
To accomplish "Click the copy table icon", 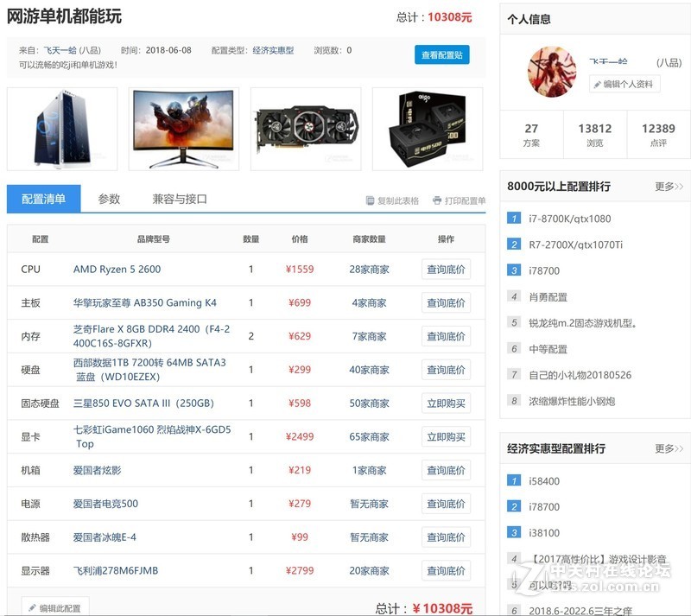I will pos(371,200).
